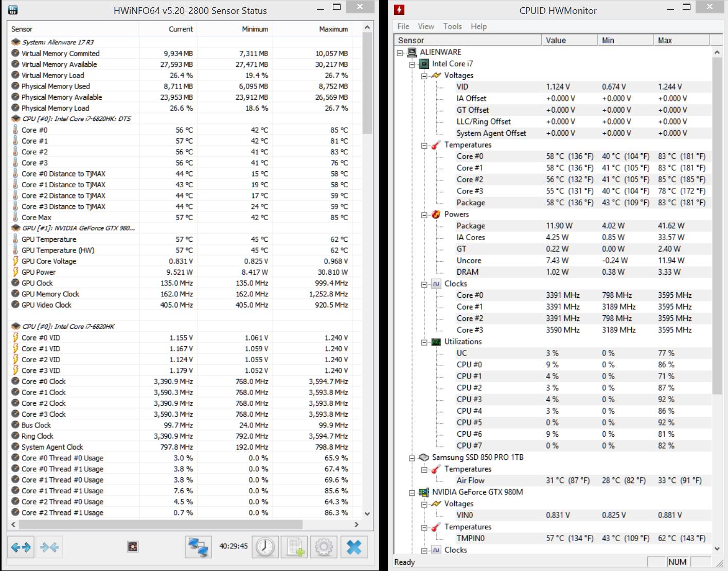Click the expand layout arrows button in HWiNFO64
The image size is (728, 571).
click(x=21, y=547)
